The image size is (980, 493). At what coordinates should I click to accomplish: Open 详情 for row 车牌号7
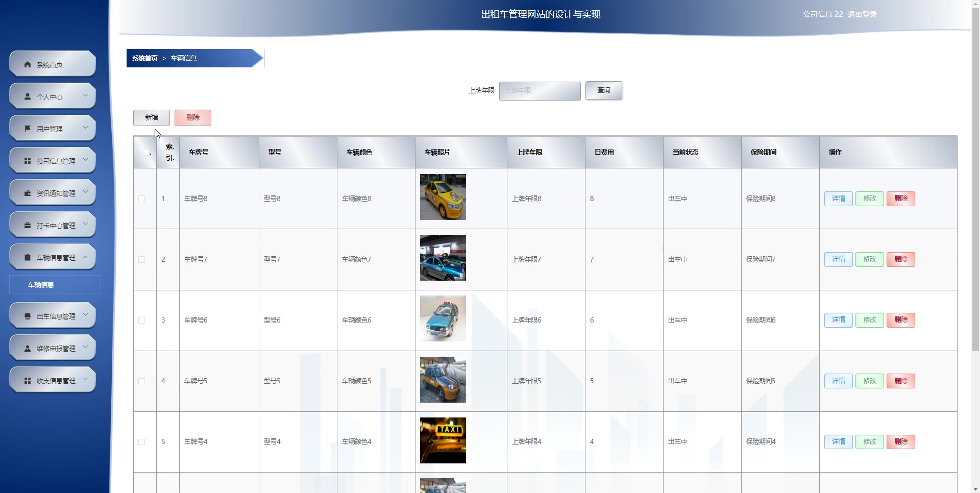tap(839, 259)
